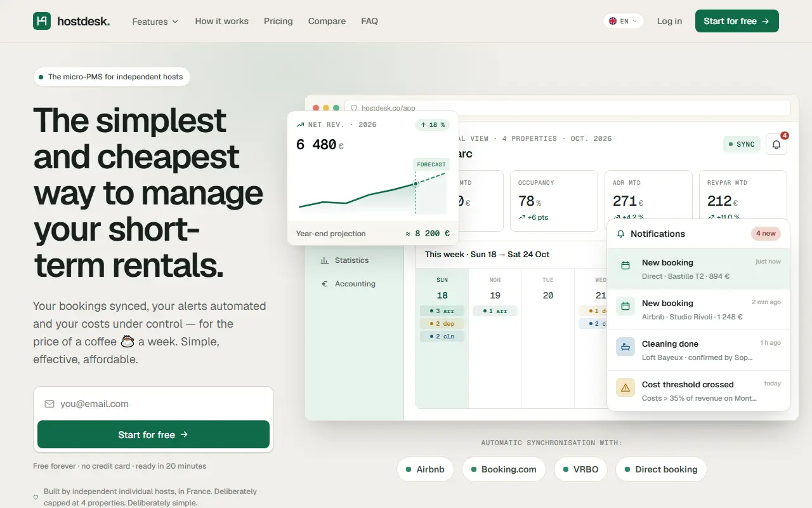Viewport: 812px width, 508px height.
Task: Click the pin icon beside Built by independent hosts
Action: pyautogui.click(x=36, y=497)
